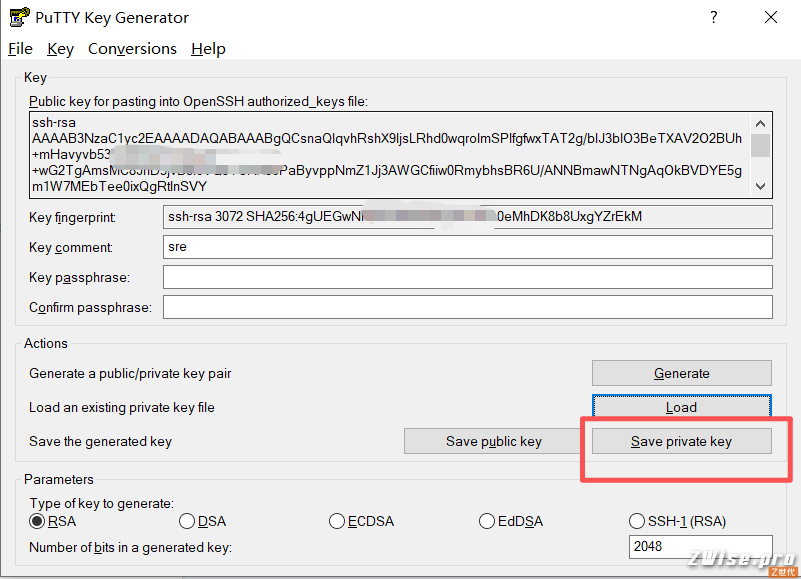Choose the ECDSA key type option

(337, 521)
